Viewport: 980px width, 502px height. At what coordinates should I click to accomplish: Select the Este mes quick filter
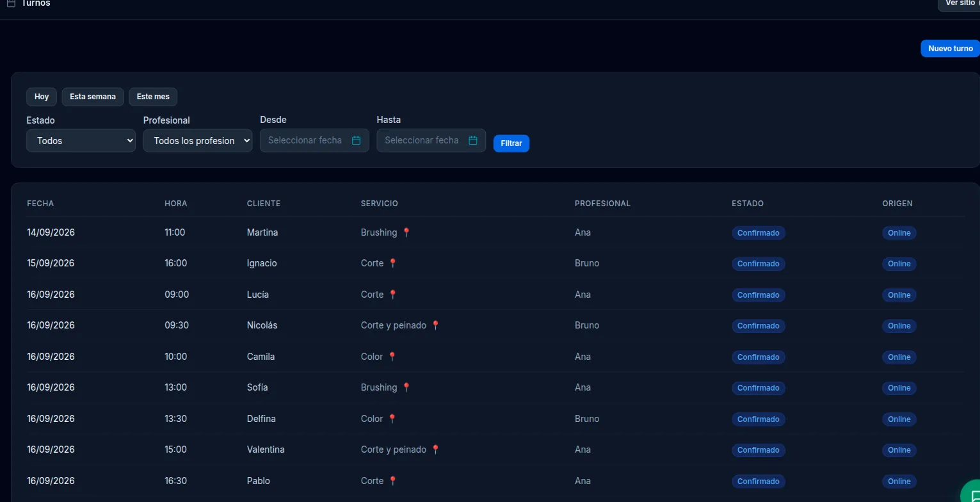pyautogui.click(x=153, y=97)
